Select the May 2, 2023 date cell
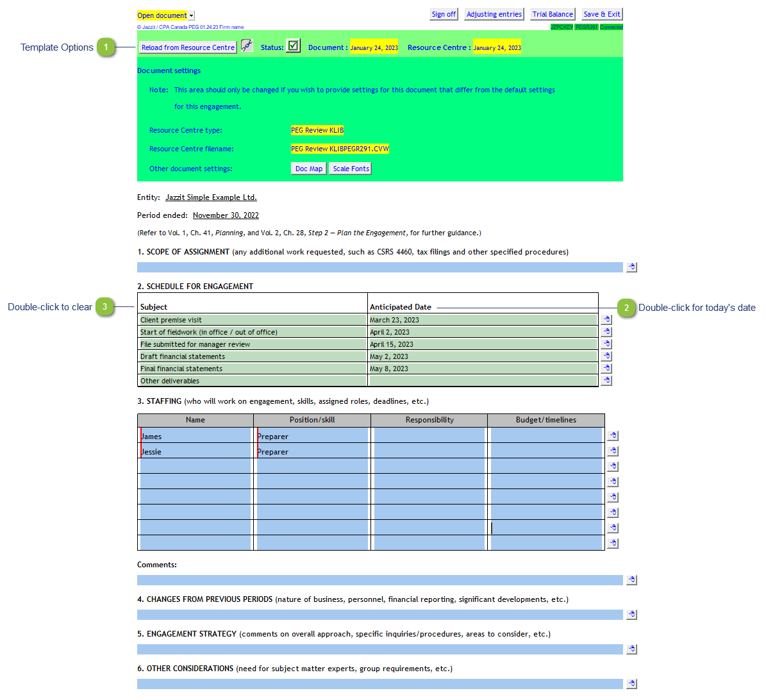 tap(483, 356)
